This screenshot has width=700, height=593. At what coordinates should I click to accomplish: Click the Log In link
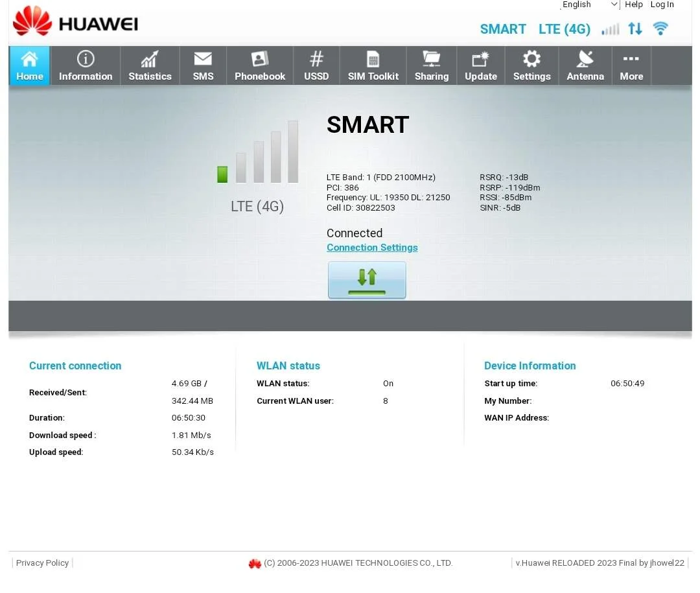662,5
